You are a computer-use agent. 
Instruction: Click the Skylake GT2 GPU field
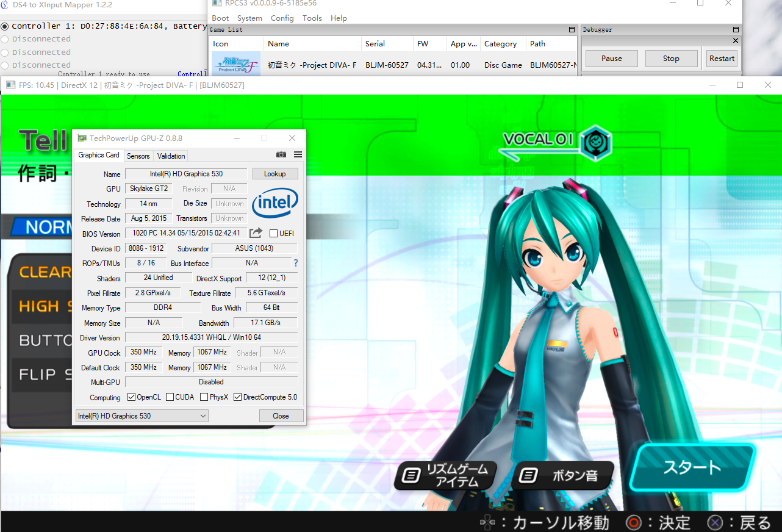[148, 189]
